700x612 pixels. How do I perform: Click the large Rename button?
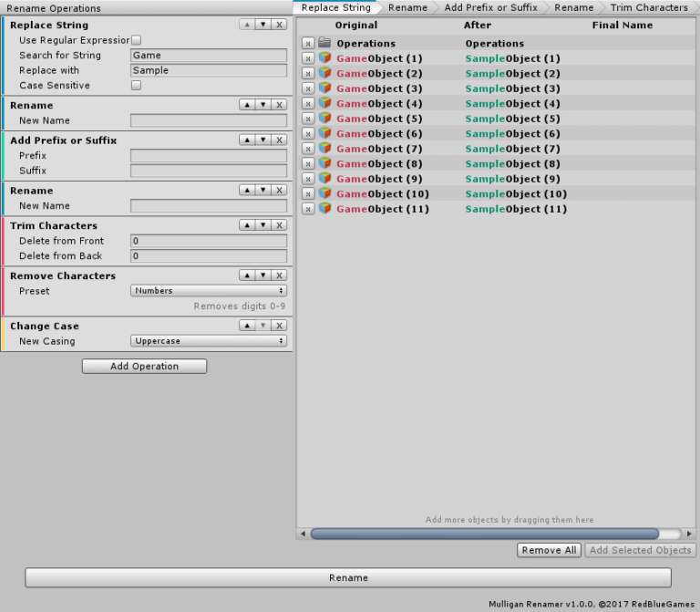click(348, 577)
